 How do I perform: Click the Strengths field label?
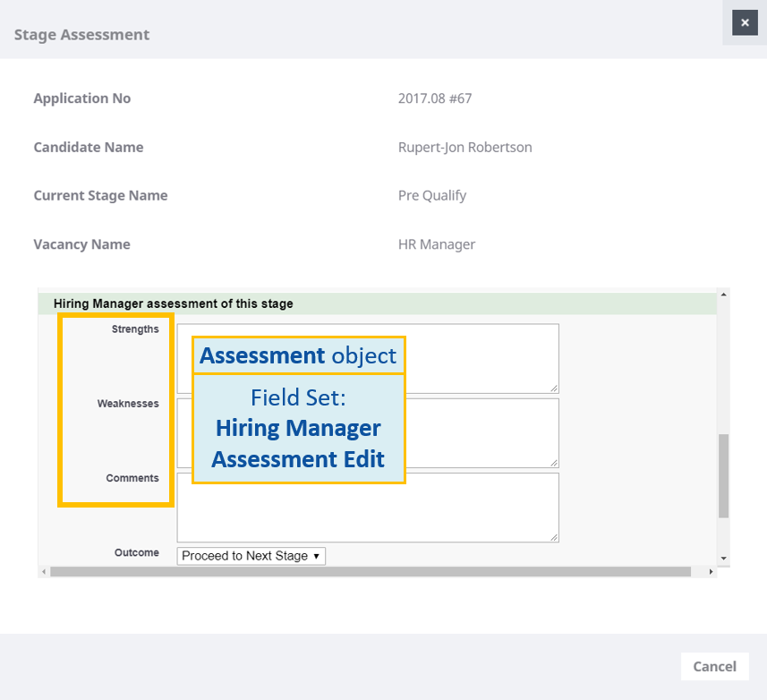[x=135, y=329]
